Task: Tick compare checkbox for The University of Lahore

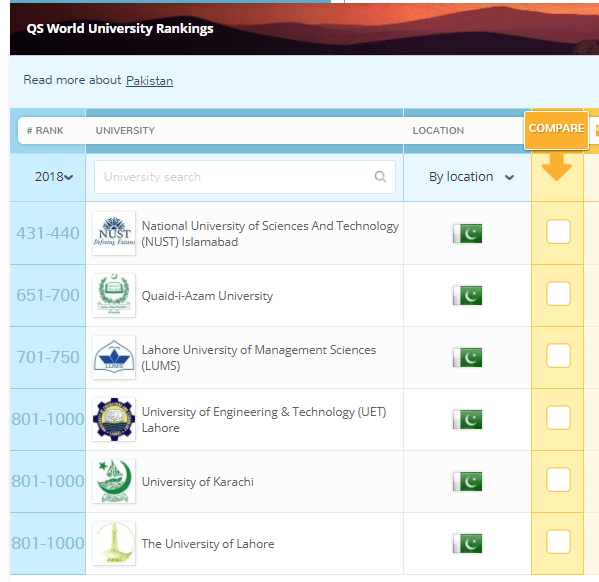Action: coord(558,541)
